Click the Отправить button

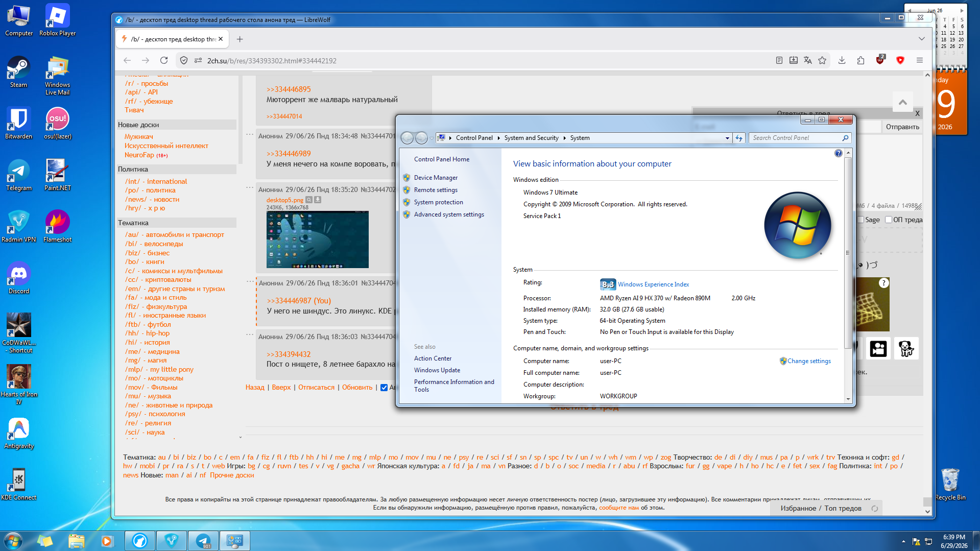(902, 127)
